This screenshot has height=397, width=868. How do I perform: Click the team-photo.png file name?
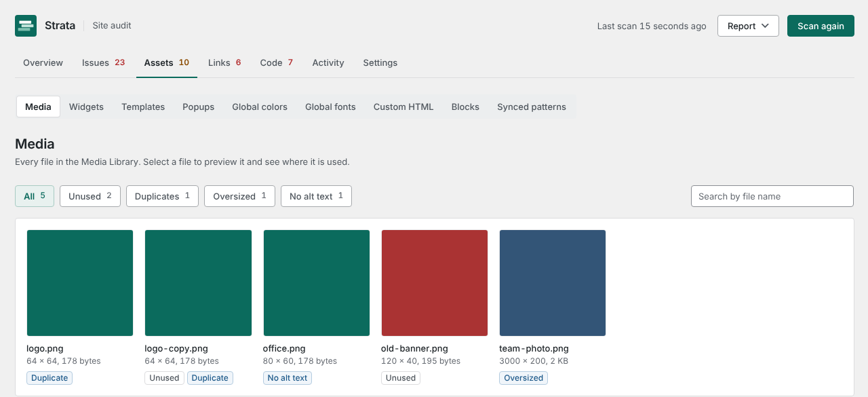pos(534,349)
